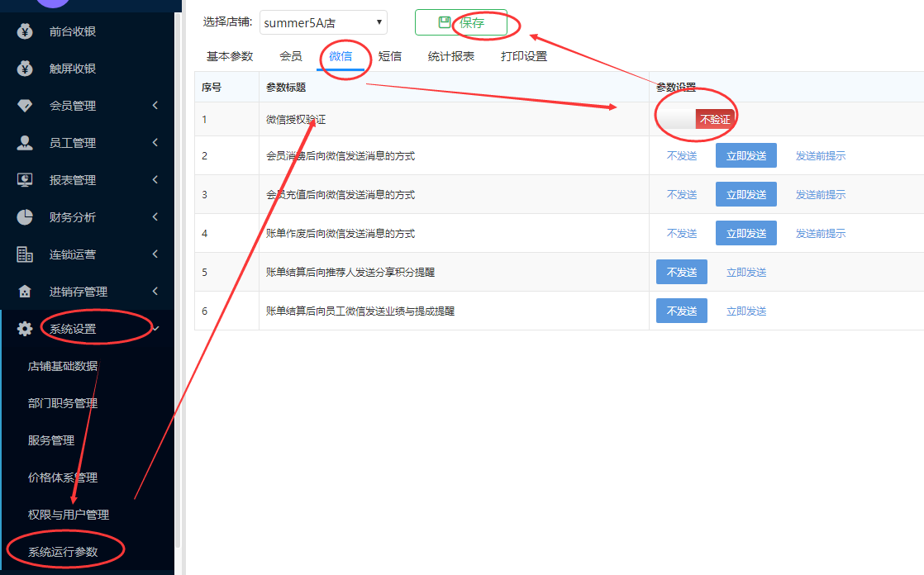This screenshot has height=575, width=924.
Task: Click the yen icon beside 触屏收银
Action: tap(25, 69)
